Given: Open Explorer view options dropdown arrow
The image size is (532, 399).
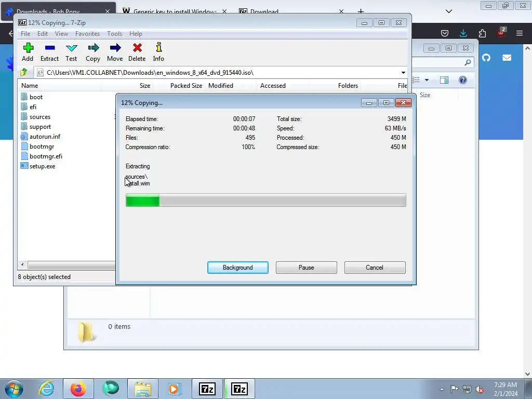Looking at the screenshot, I should [x=427, y=80].
